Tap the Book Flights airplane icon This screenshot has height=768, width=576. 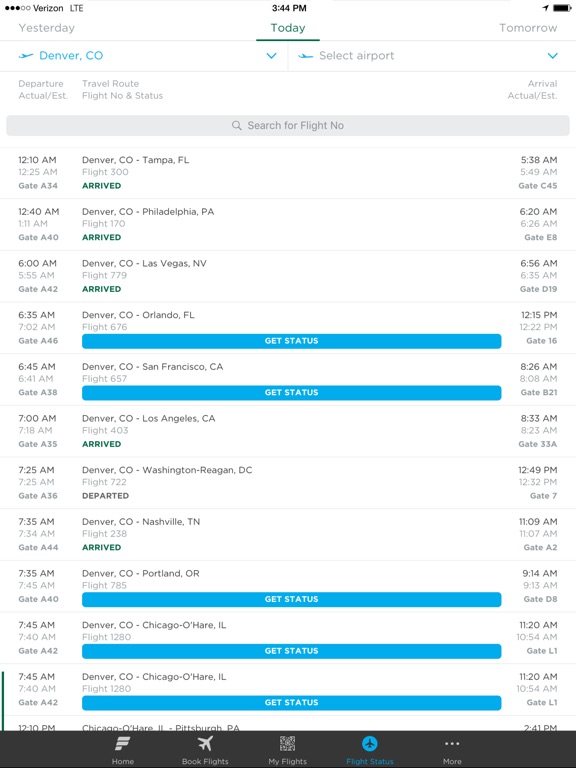(205, 744)
